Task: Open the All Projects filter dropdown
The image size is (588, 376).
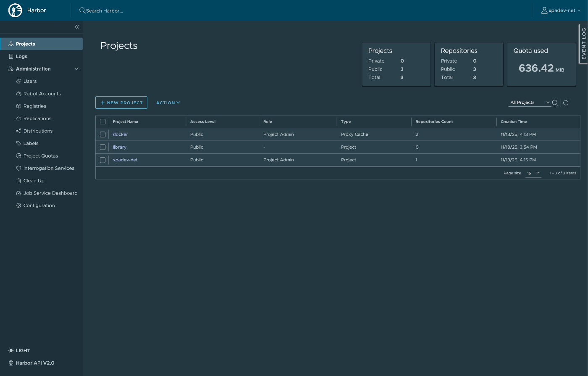Action: (x=530, y=103)
